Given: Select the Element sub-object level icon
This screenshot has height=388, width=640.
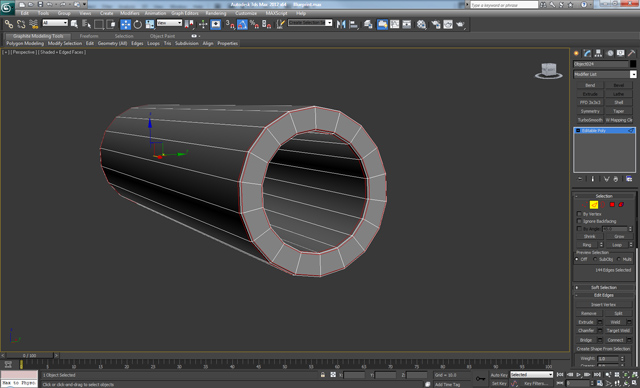Looking at the screenshot, I should pyautogui.click(x=621, y=205).
